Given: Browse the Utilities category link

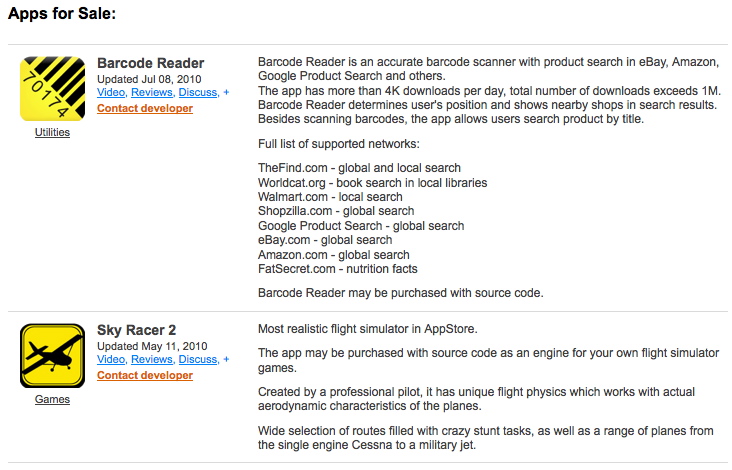Looking at the screenshot, I should (x=52, y=133).
